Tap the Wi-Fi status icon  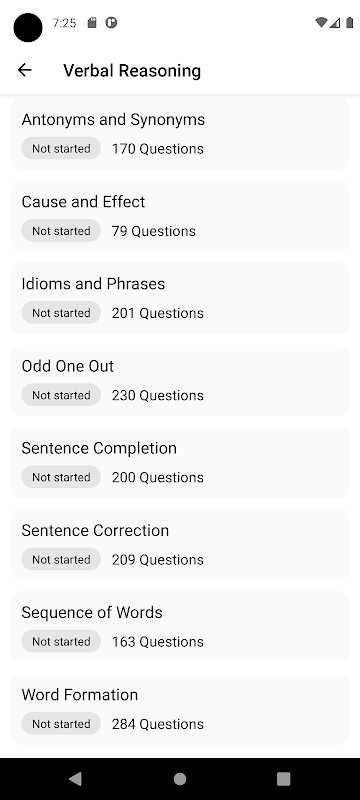[321, 22]
